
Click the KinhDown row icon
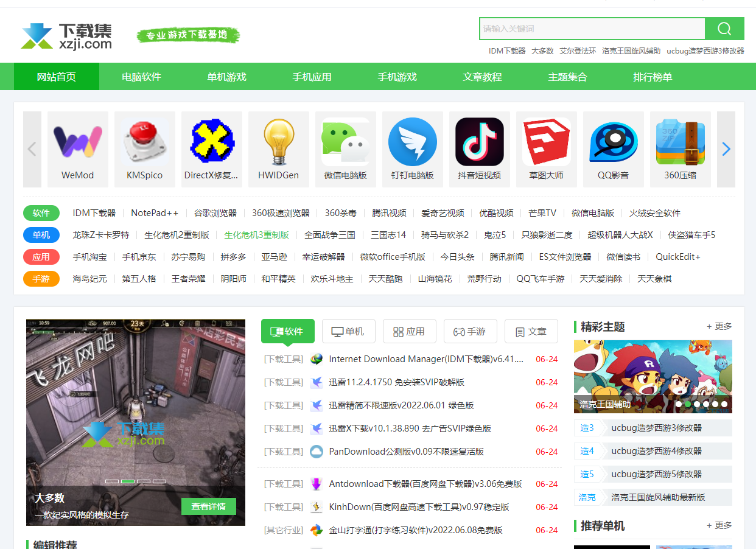pyautogui.click(x=317, y=507)
